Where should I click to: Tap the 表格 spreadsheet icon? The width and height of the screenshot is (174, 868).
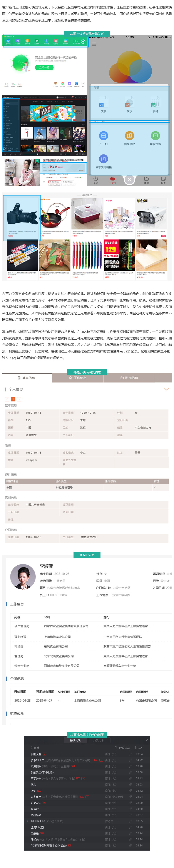pyautogui.click(x=155, y=102)
